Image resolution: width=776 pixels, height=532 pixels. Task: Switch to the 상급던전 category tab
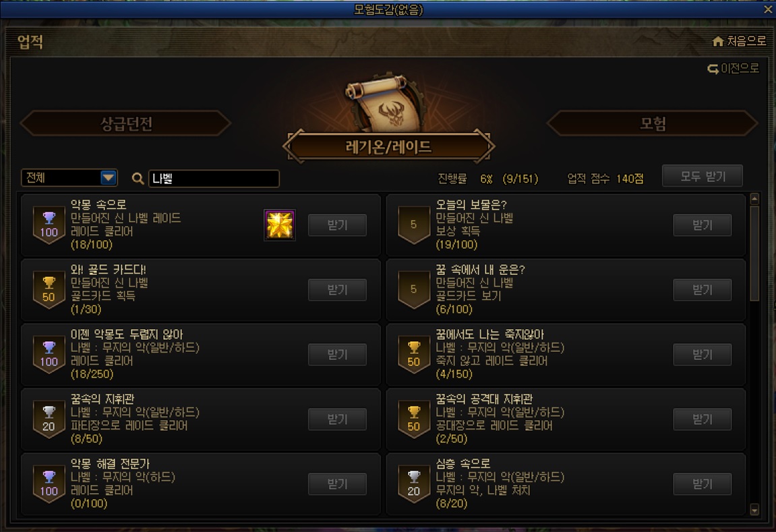(125, 123)
